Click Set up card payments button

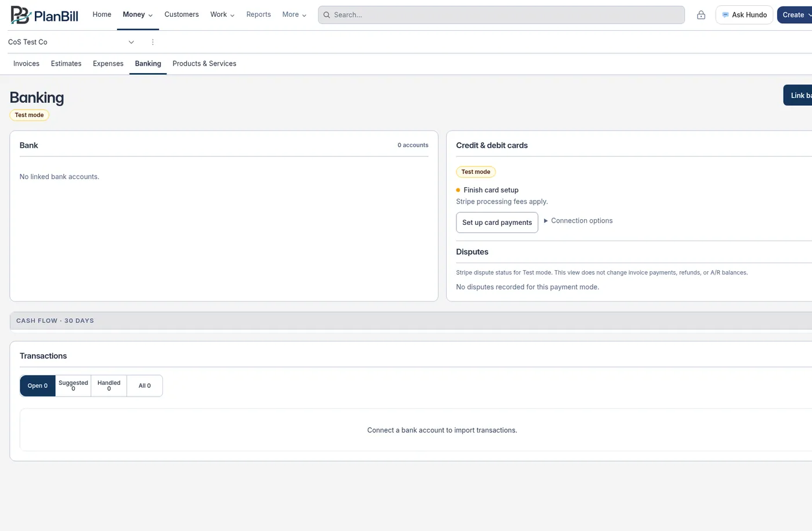pos(497,223)
